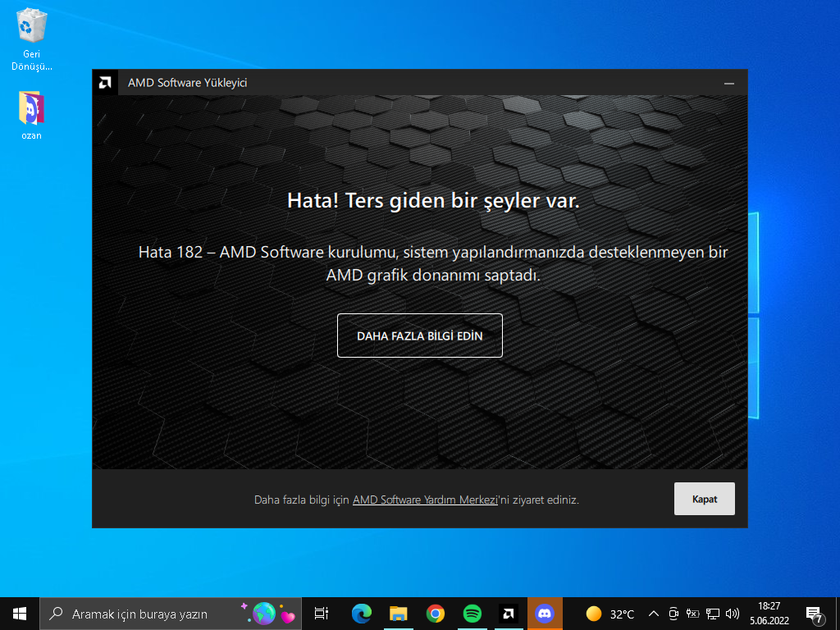Close the installer with Kapat button
The image size is (840, 630).
pos(704,499)
